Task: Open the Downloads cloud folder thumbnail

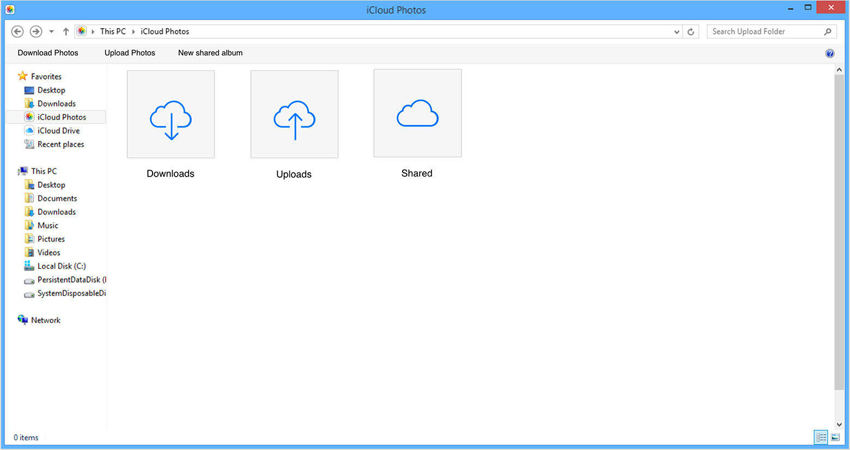Action: 171,114
